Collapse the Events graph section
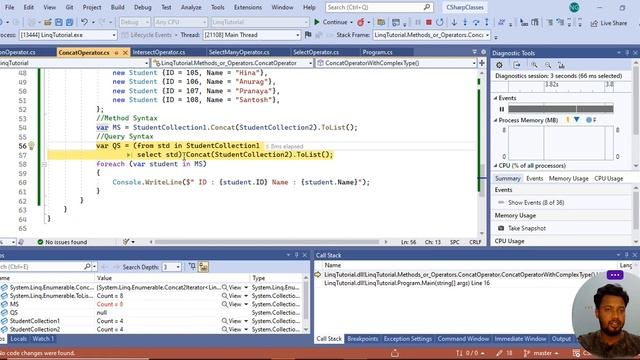This screenshot has height=360, width=640. (x=496, y=98)
